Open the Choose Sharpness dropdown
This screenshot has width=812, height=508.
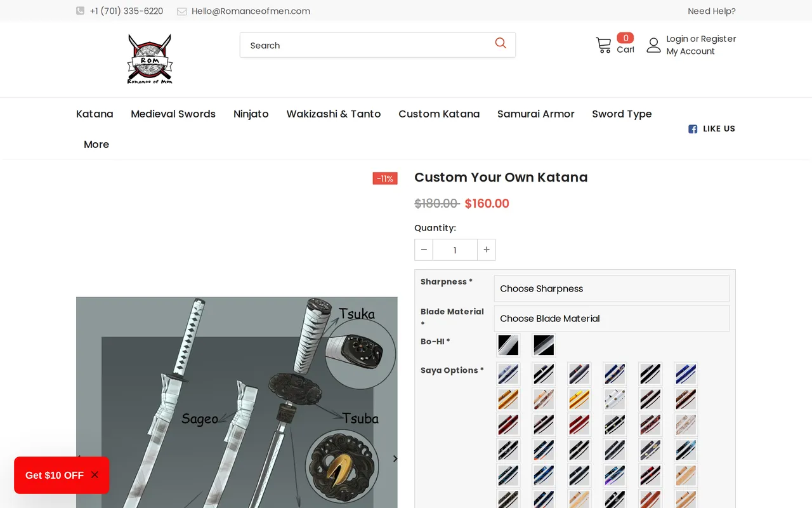(612, 288)
